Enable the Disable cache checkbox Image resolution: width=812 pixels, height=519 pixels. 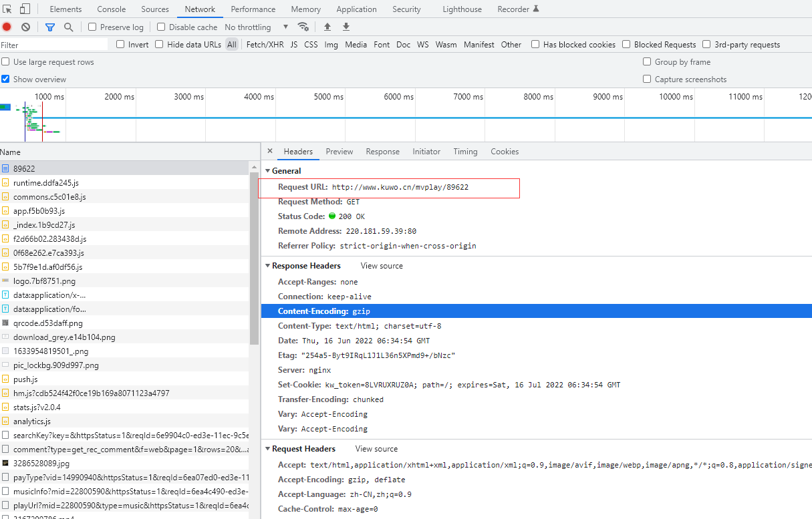pos(161,27)
